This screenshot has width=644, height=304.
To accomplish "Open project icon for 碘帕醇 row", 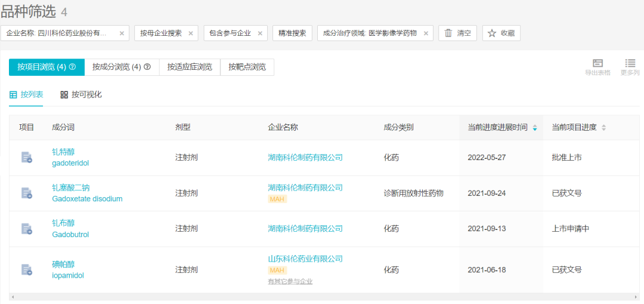I will click(27, 270).
